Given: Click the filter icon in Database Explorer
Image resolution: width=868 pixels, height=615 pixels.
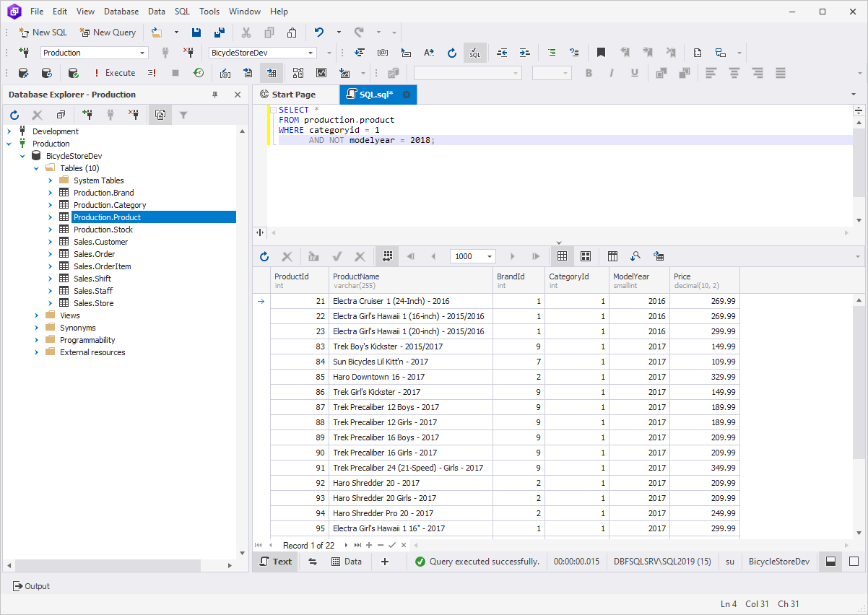Looking at the screenshot, I should (183, 115).
